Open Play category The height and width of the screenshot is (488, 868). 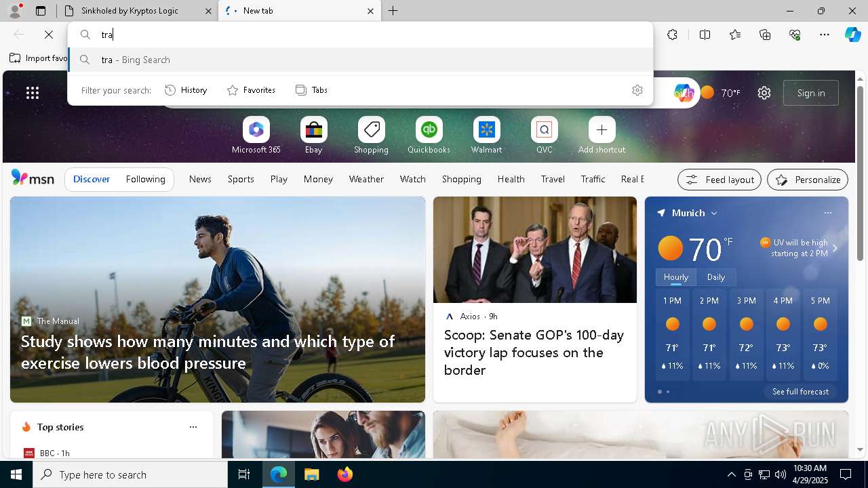tap(279, 179)
